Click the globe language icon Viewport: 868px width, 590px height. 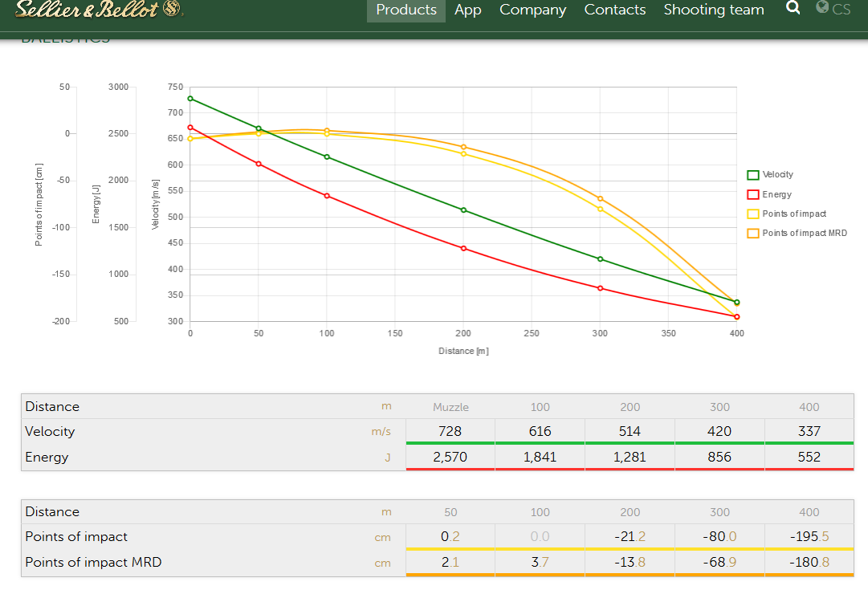click(822, 8)
